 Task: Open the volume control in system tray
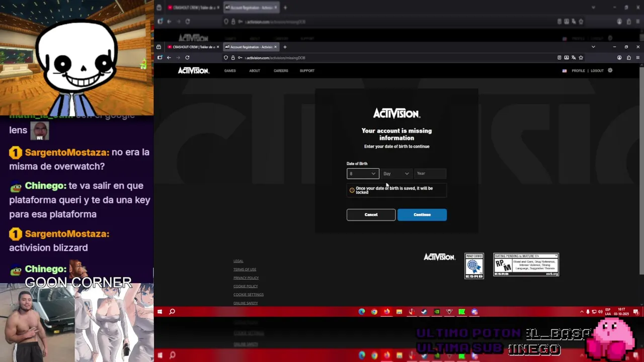point(600,312)
